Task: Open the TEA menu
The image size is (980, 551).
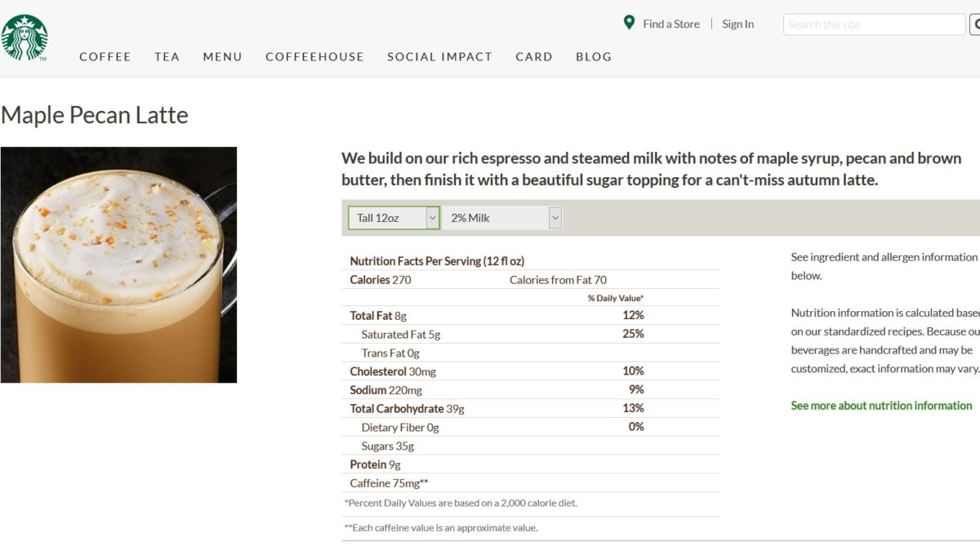Action: [x=167, y=57]
